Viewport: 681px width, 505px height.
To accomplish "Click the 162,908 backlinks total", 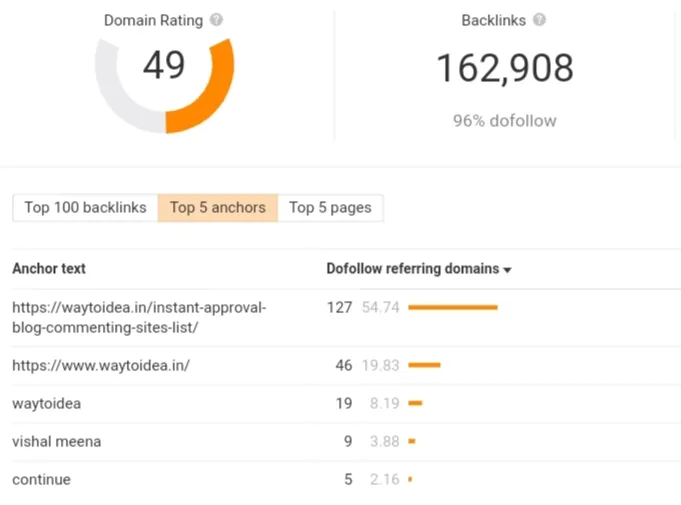I will pyautogui.click(x=505, y=68).
